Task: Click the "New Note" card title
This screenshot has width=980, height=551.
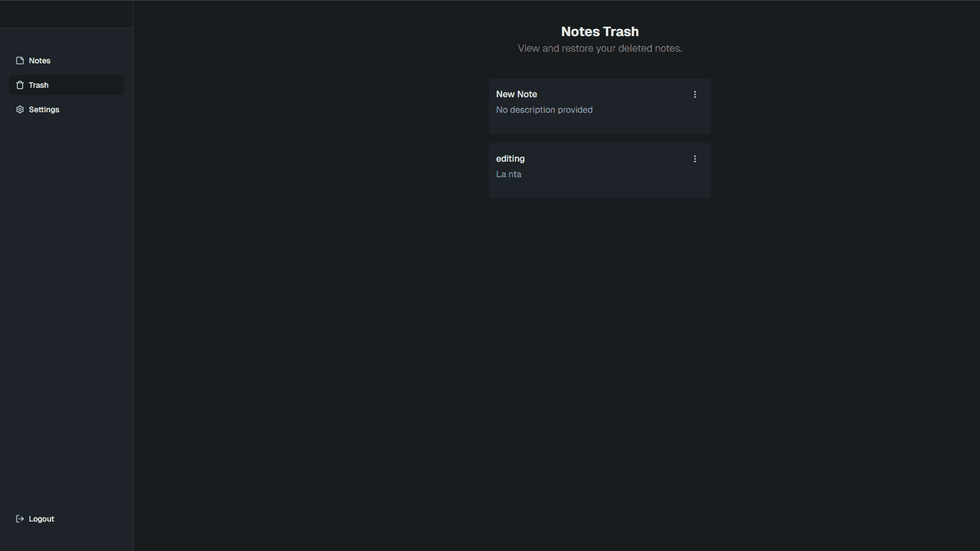Action: pos(516,94)
